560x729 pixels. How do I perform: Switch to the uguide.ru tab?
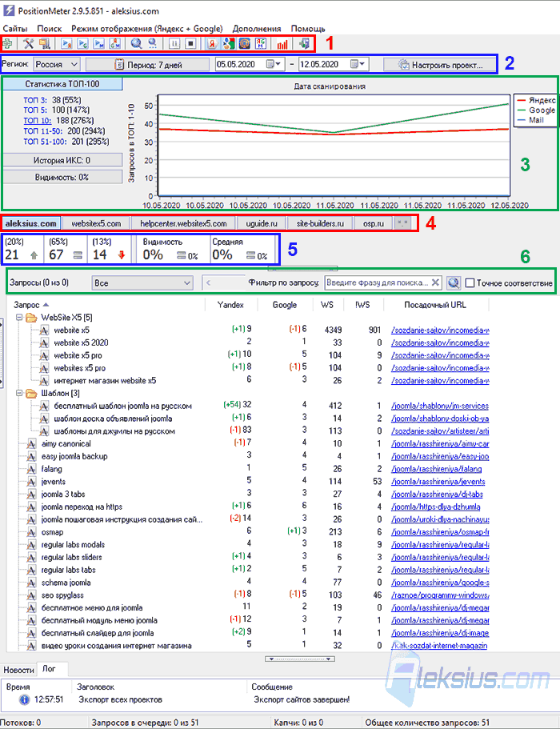[262, 223]
